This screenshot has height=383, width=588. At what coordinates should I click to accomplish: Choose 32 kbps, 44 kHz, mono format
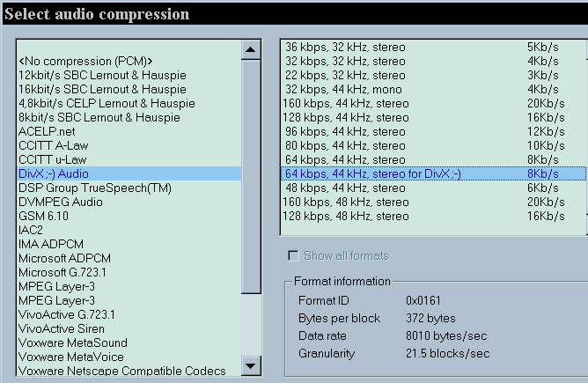342,89
